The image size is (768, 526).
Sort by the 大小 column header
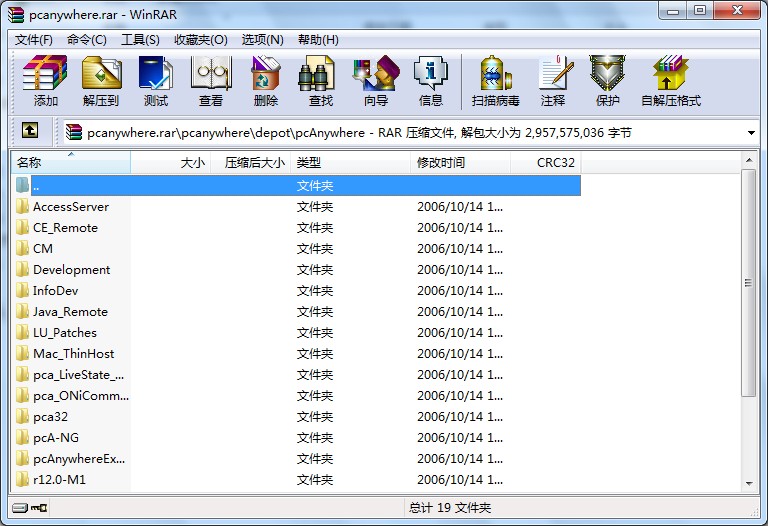click(170, 163)
